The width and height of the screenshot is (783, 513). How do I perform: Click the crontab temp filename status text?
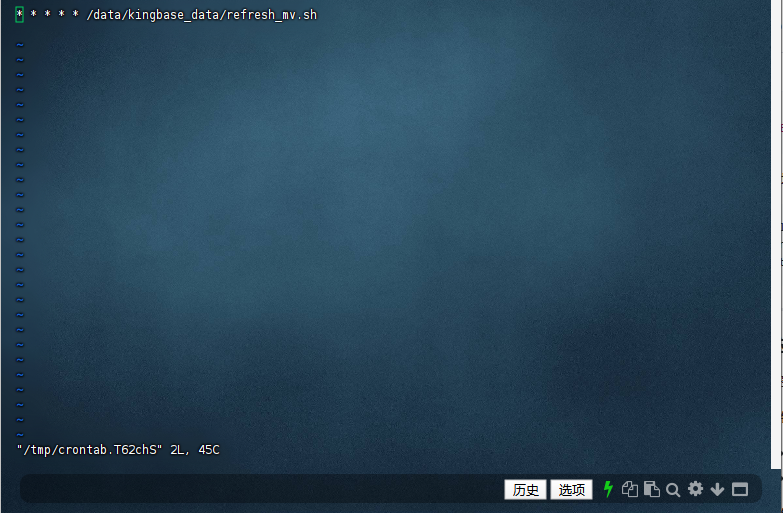coord(90,450)
